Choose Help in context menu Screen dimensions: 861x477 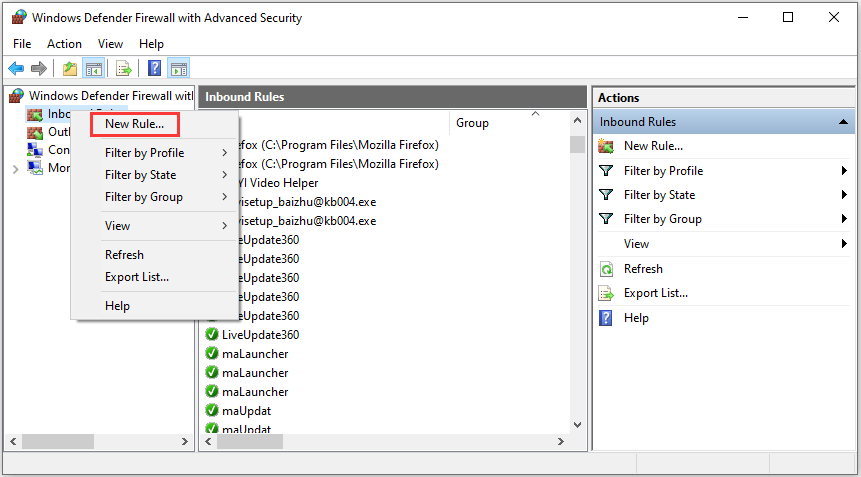[117, 306]
